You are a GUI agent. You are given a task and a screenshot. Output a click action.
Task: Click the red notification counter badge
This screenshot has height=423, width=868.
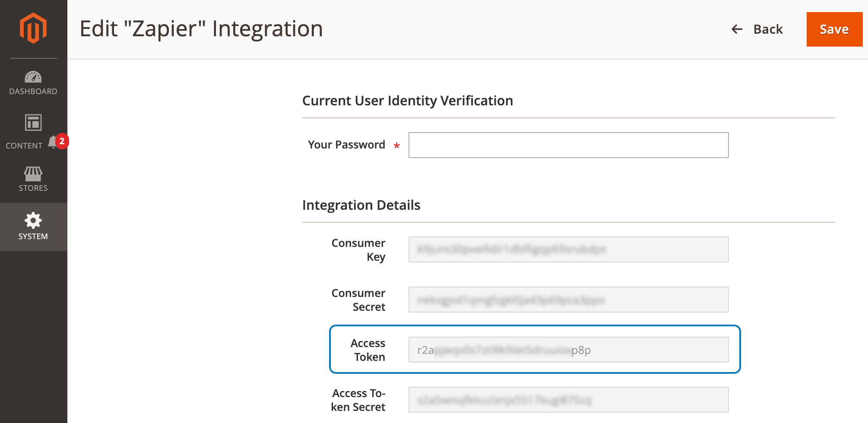(62, 141)
